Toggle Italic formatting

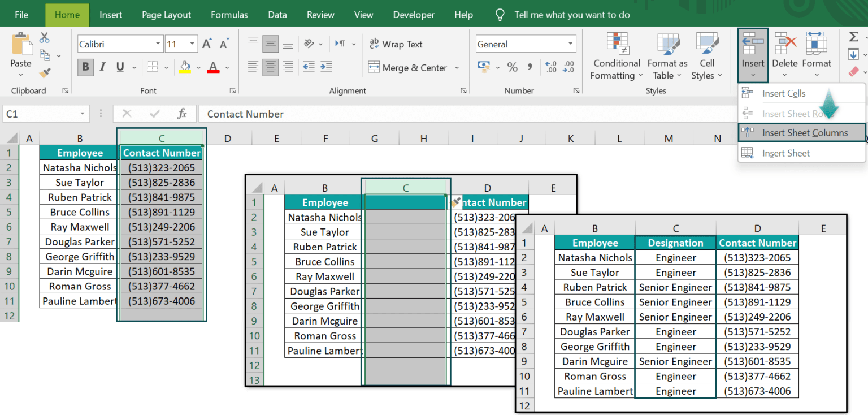point(102,67)
